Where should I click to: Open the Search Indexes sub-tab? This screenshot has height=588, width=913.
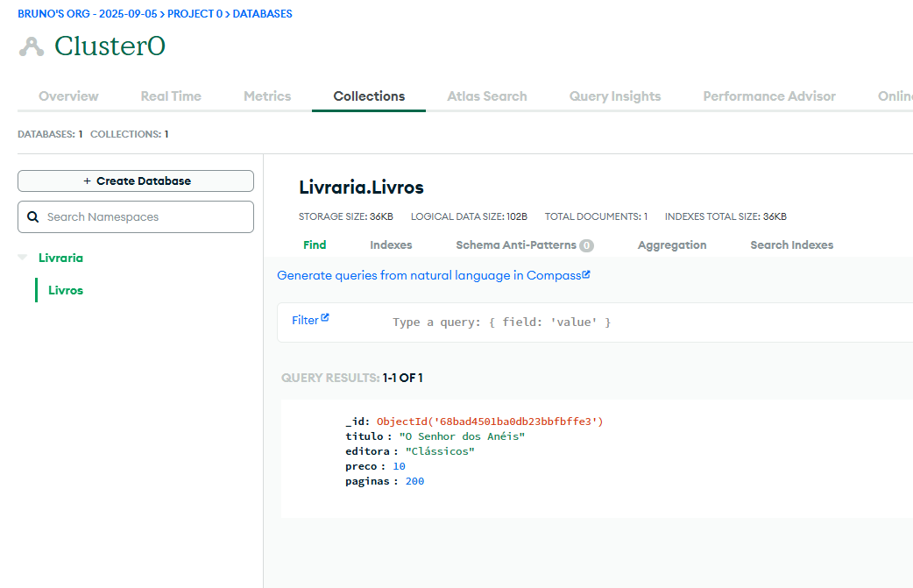tap(791, 245)
